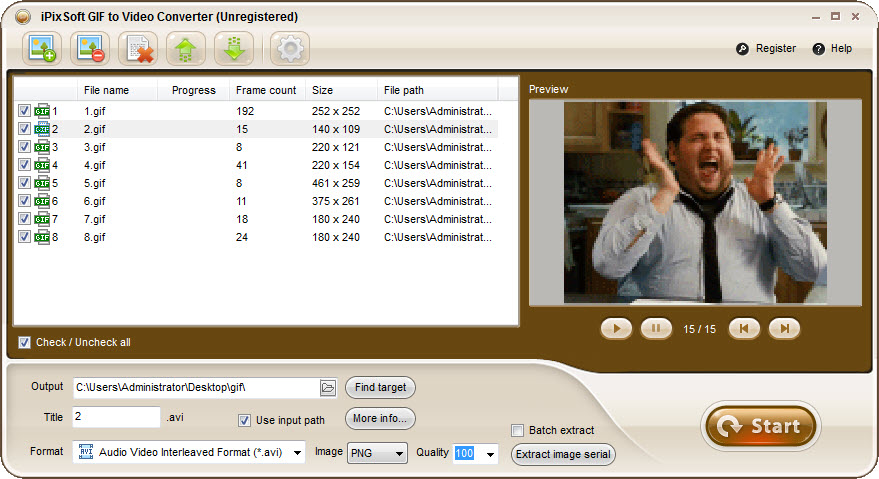879x479 pixels.
Task: Toggle the Check / Uncheck all checkbox
Action: 24,342
